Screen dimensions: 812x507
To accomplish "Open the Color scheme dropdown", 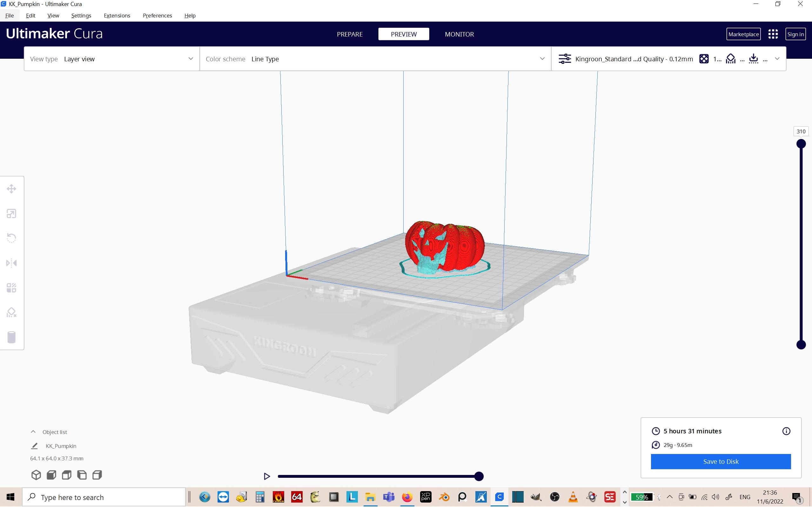I will click(375, 59).
